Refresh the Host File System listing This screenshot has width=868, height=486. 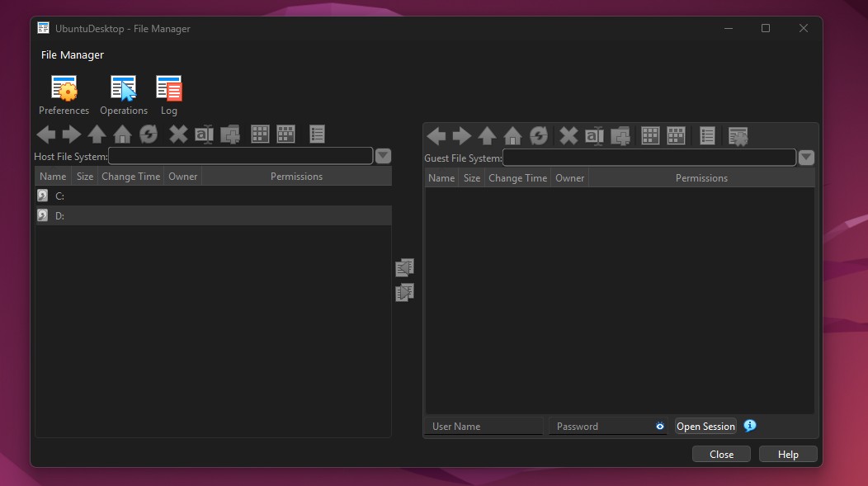coord(148,134)
